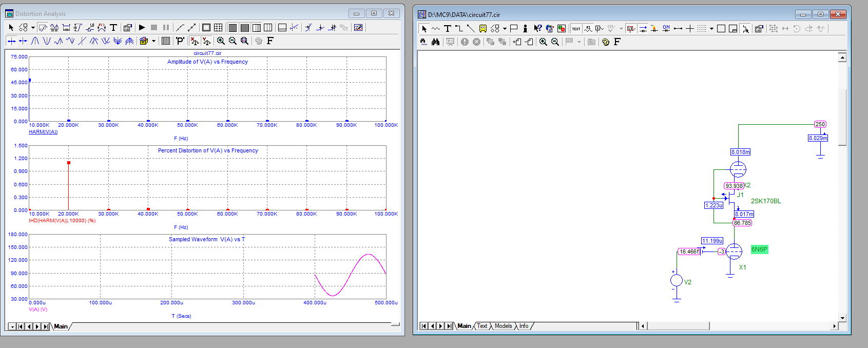
Task: Click the Help mode arrow-question icon
Action: click(537, 29)
